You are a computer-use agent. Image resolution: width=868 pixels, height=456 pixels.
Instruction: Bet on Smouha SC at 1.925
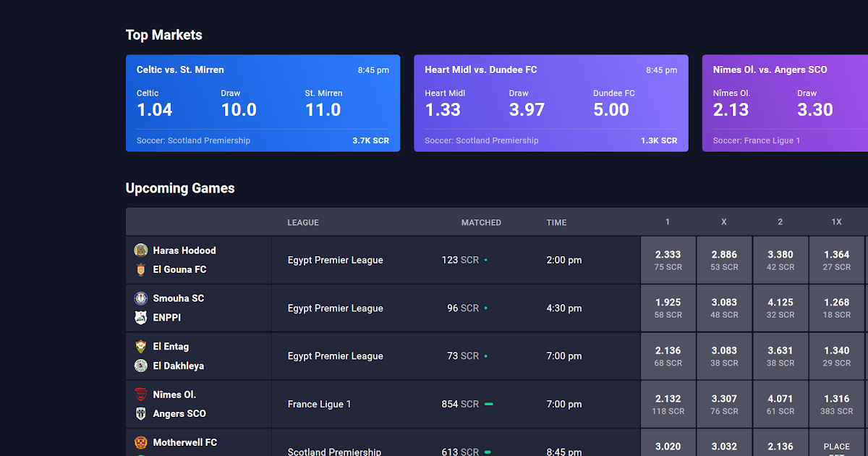point(668,308)
